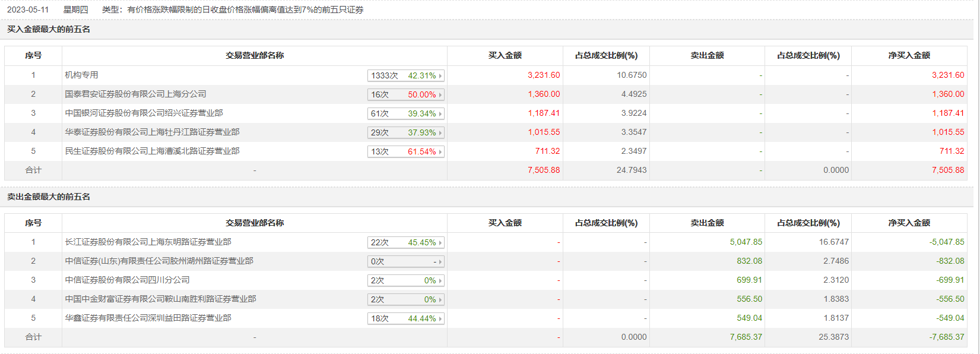
Task: Click arrow on the 0次 stats box
Action: pos(440,262)
